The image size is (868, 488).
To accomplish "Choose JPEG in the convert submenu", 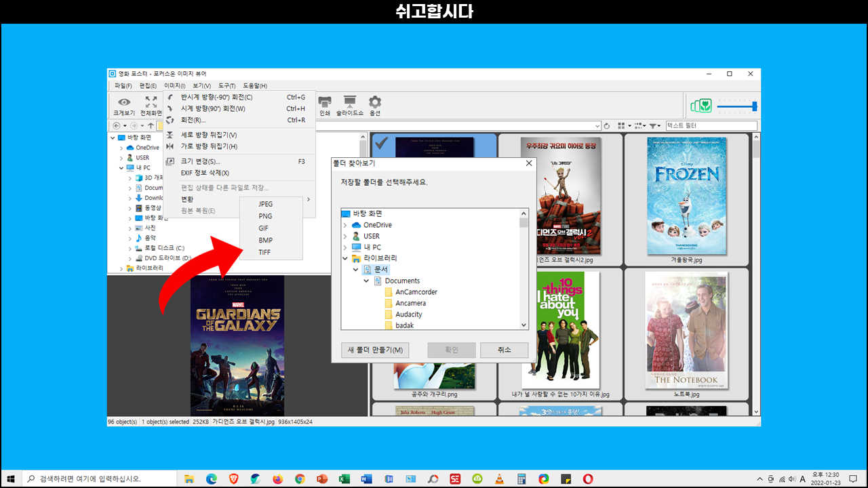I will coord(271,204).
